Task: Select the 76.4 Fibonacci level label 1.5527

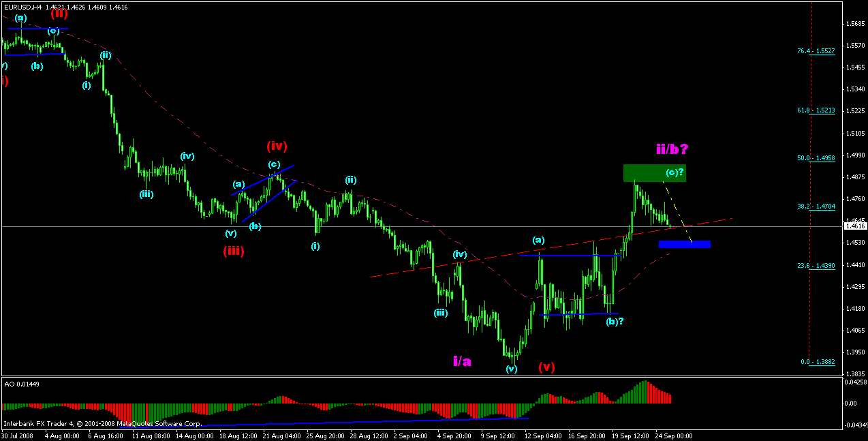Action: point(815,51)
